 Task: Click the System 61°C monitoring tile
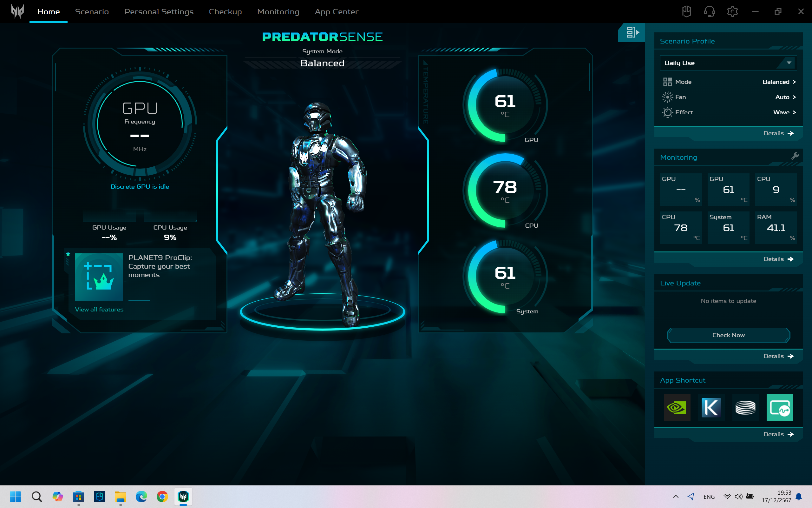728,227
